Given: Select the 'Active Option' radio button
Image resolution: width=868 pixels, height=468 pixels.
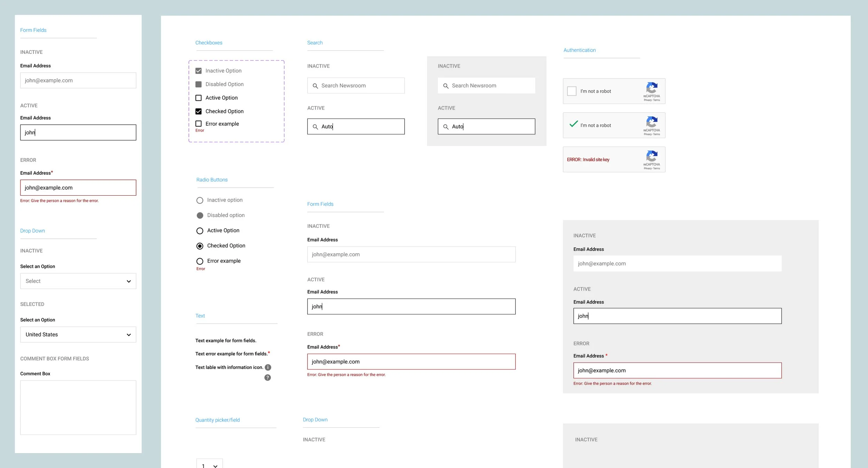Looking at the screenshot, I should pyautogui.click(x=200, y=231).
